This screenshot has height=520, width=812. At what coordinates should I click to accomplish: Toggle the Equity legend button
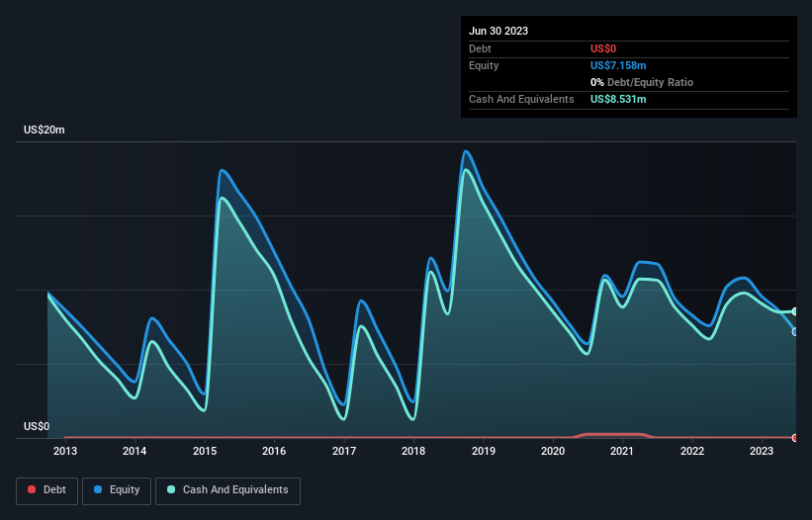pos(117,490)
